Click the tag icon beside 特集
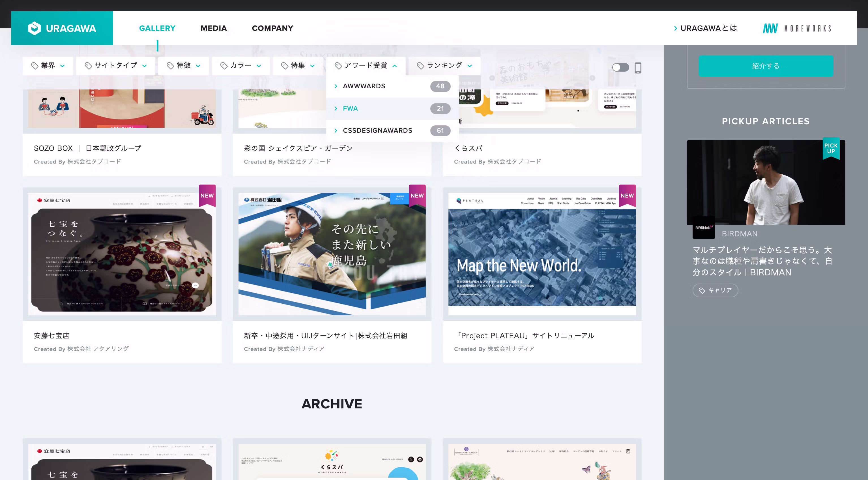The width and height of the screenshot is (868, 480). click(285, 66)
